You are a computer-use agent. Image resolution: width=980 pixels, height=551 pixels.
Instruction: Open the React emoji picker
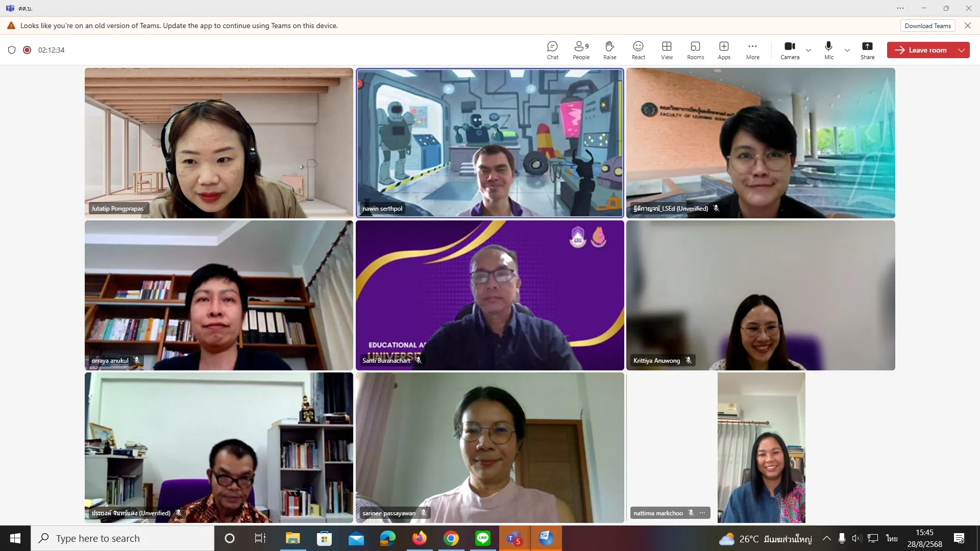638,50
